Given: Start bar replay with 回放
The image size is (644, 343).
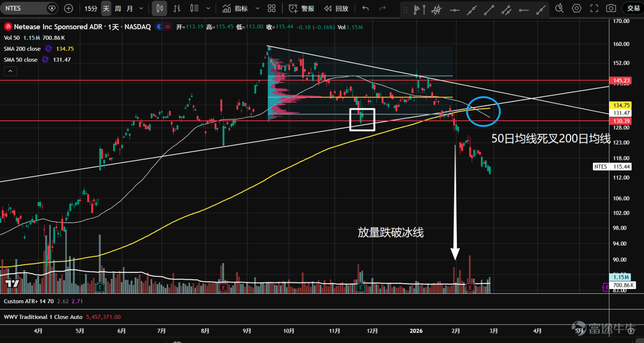Looking at the screenshot, I should click(336, 8).
